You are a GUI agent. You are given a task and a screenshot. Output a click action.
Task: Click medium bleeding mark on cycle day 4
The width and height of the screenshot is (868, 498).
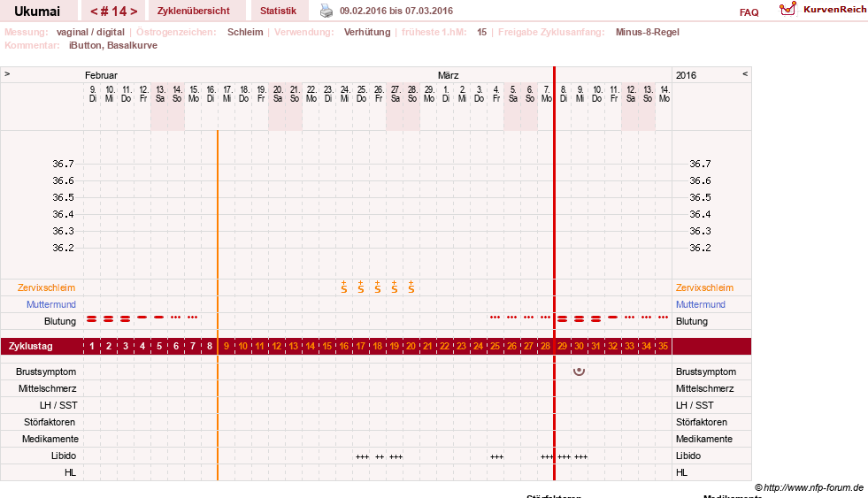142,317
